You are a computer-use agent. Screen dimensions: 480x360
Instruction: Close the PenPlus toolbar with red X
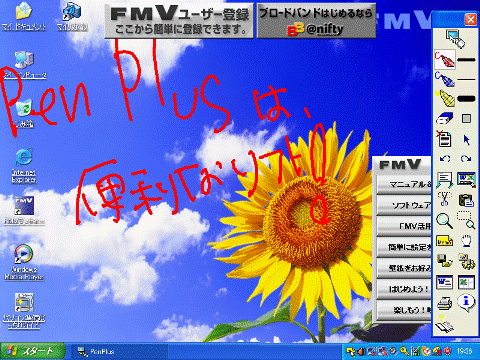(470, 20)
